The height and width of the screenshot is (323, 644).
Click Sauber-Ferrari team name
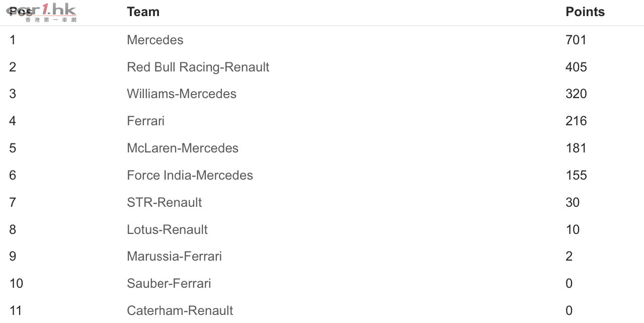click(x=169, y=284)
